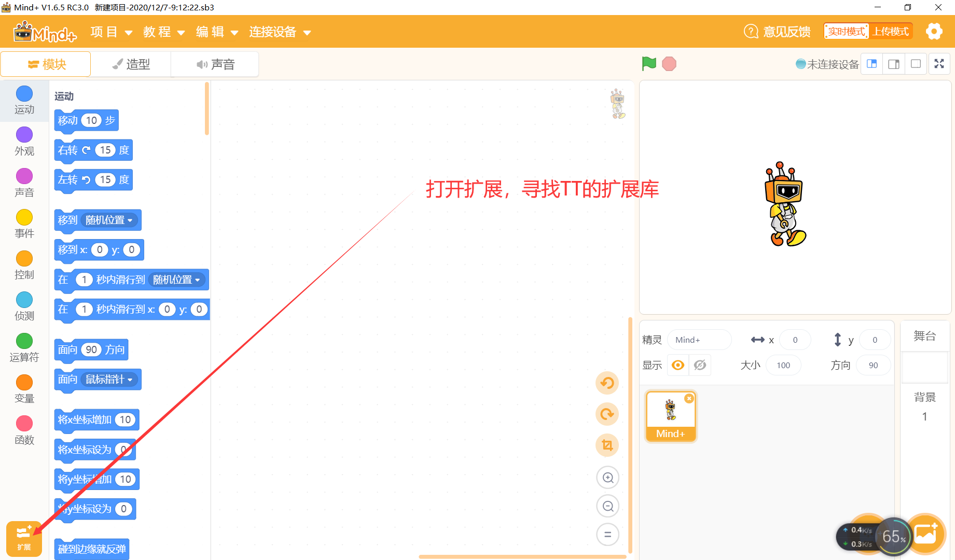Hide the sprite with crossed-eye icon
Image resolution: width=955 pixels, height=560 pixels.
(x=700, y=365)
